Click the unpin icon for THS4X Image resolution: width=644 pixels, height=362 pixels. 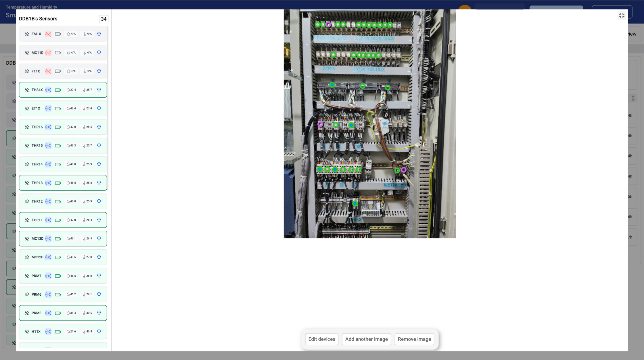27,90
